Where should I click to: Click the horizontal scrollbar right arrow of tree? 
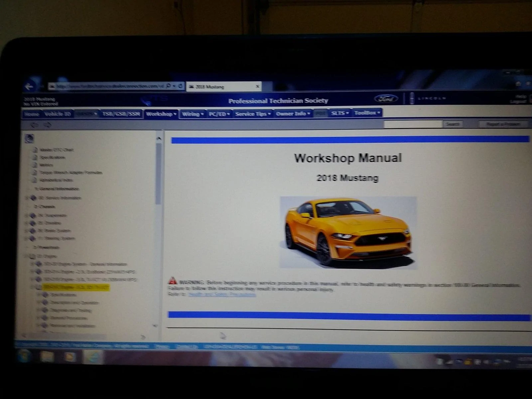click(x=143, y=337)
